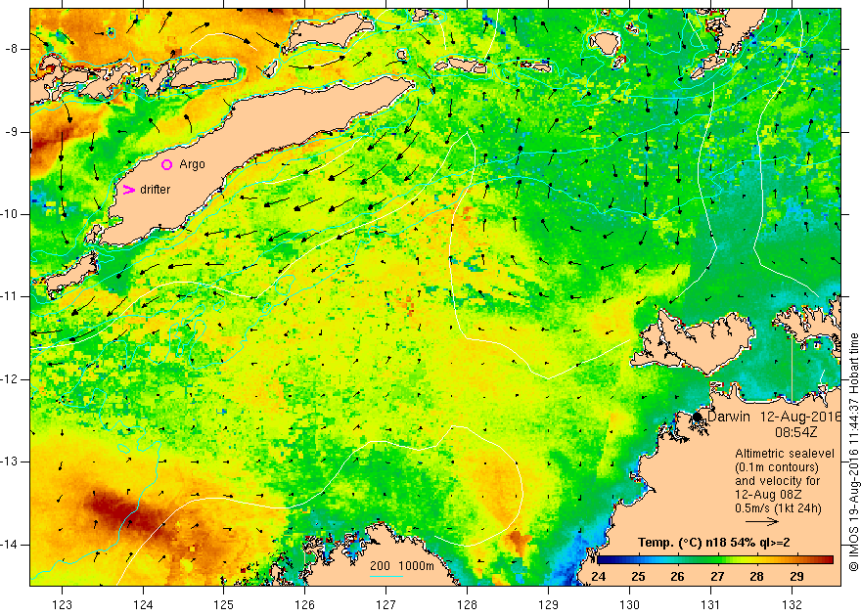Click the '12-Aug-2016' date text
Viewport: 861px width, 616px height.
800,417
